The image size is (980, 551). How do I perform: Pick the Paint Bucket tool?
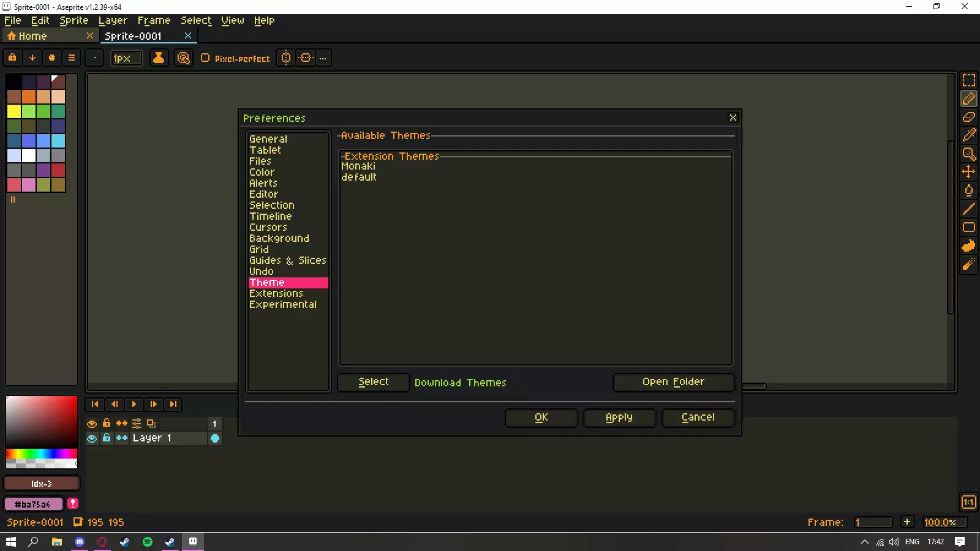(x=968, y=190)
